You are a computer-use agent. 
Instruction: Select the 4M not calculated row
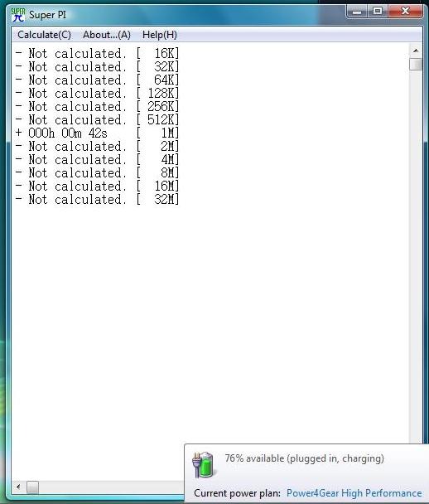tap(97, 160)
